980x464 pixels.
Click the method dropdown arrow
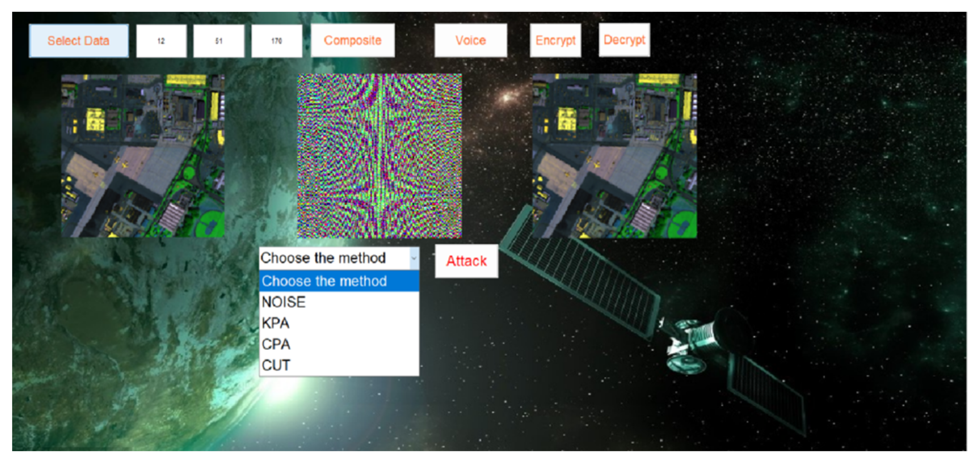pyautogui.click(x=414, y=258)
